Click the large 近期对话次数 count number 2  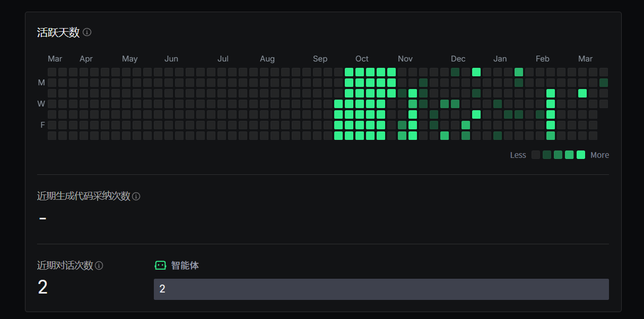pos(43,287)
